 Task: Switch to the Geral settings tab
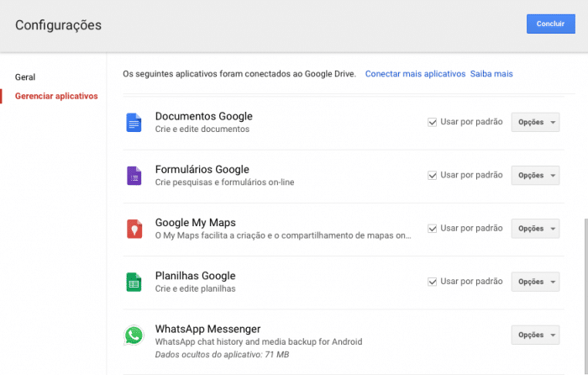(x=25, y=77)
